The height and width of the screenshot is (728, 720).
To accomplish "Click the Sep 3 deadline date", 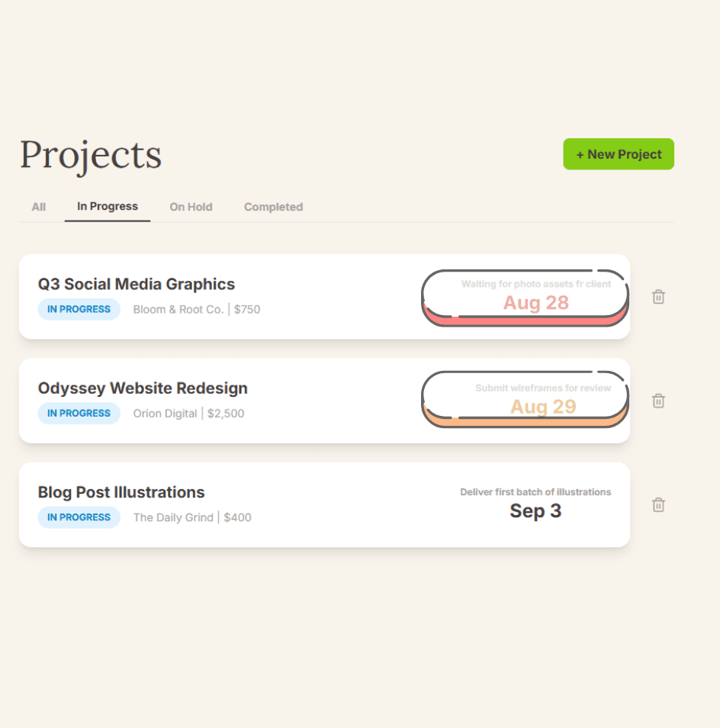I will (535, 511).
